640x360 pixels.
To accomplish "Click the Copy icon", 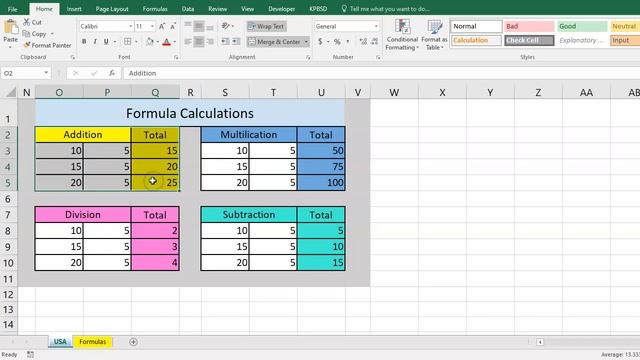I will (27, 34).
